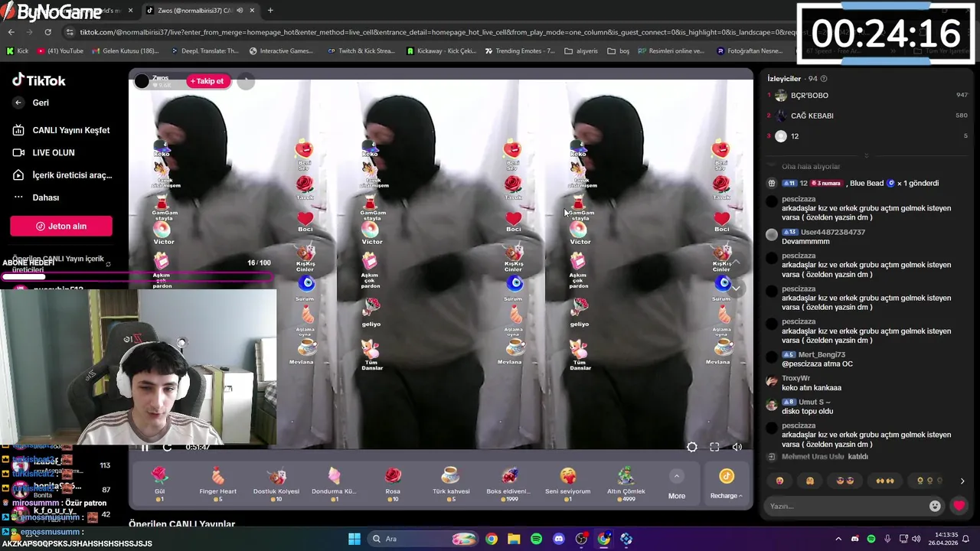Send the hugging face quick emoji
Viewport: 980px width, 551px height.
click(x=810, y=481)
